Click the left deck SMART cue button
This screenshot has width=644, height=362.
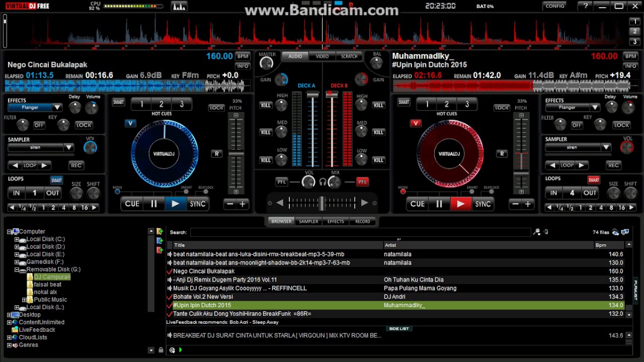pos(118,102)
